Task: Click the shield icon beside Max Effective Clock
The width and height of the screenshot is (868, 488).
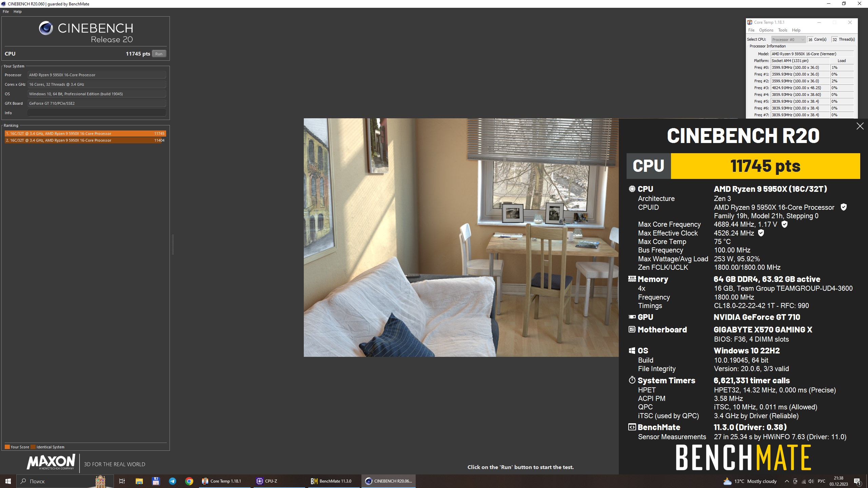Action: click(x=761, y=233)
